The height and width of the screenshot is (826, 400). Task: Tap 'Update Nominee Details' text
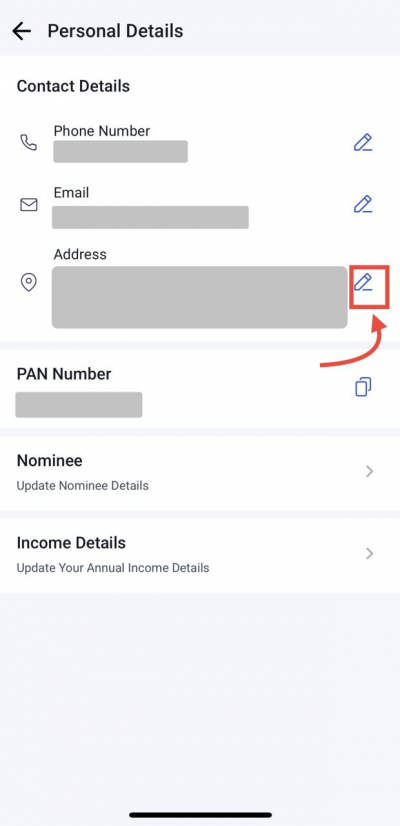click(x=82, y=486)
